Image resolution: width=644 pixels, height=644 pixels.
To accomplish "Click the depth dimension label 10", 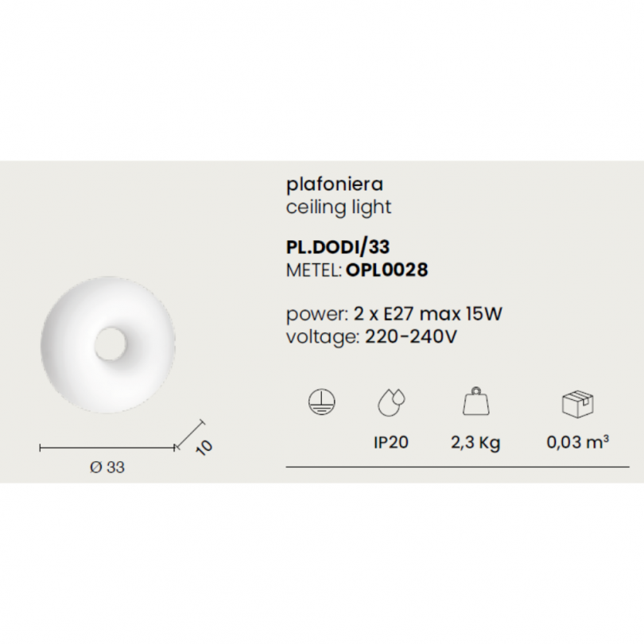I will [x=204, y=448].
